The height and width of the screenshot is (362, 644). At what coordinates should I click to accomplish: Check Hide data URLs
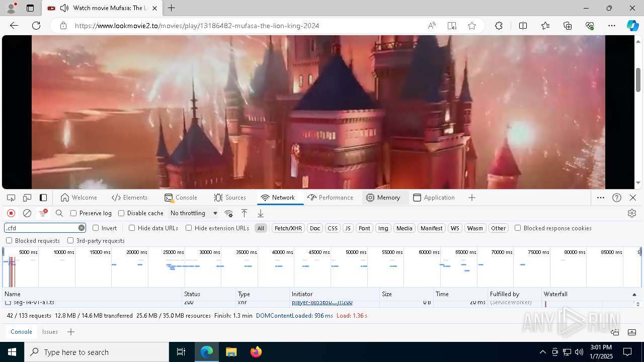point(132,228)
